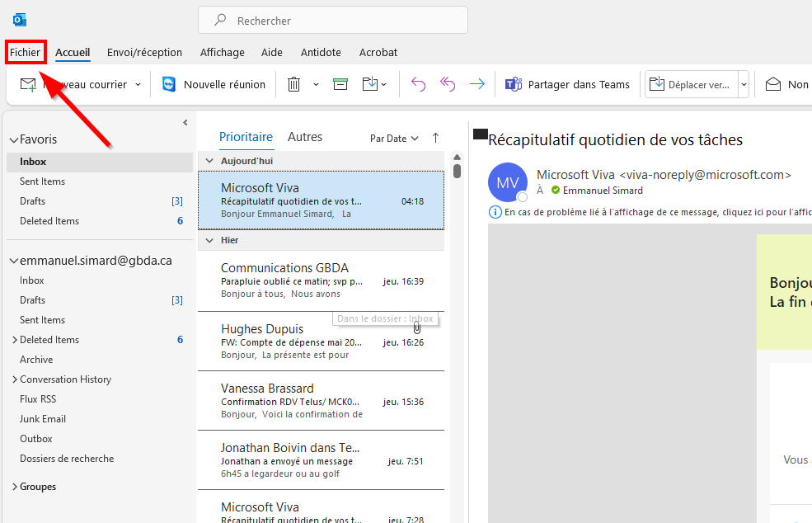The width and height of the screenshot is (812, 523).
Task: Open the Archive folder
Action: (x=100, y=360)
